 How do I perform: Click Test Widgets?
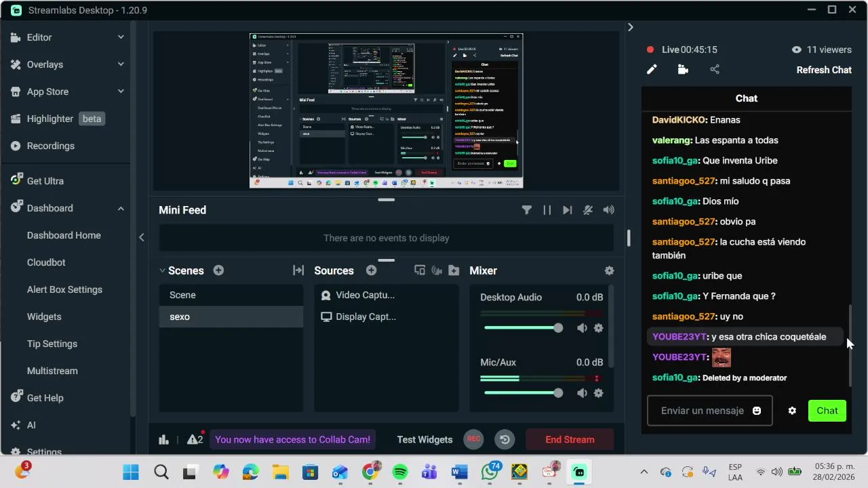[x=425, y=439]
